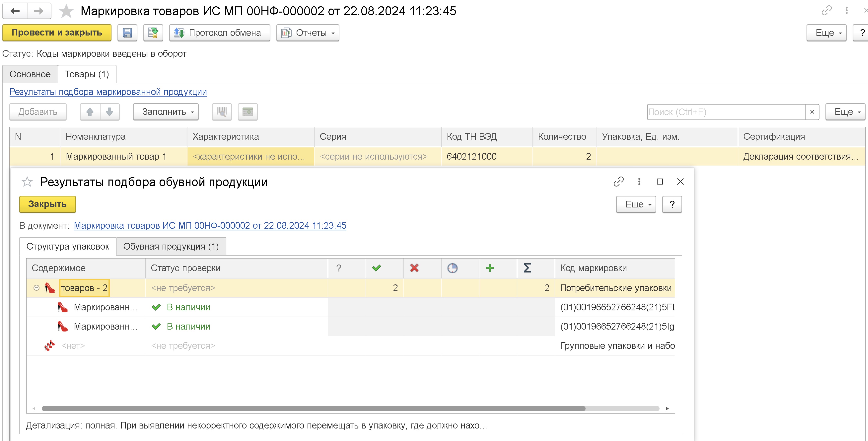The height and width of the screenshot is (441, 868).
Task: Add document to favorites with the star
Action: tap(66, 11)
